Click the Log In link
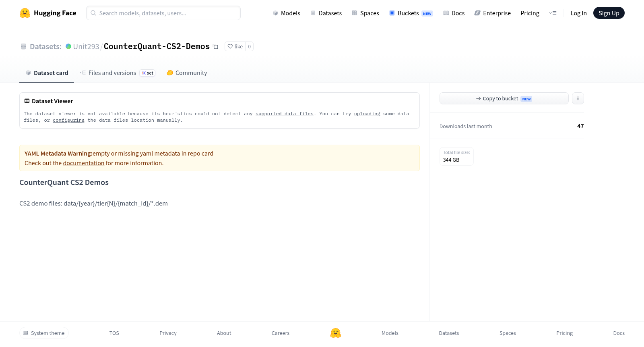The height and width of the screenshot is (347, 644). pos(578,13)
